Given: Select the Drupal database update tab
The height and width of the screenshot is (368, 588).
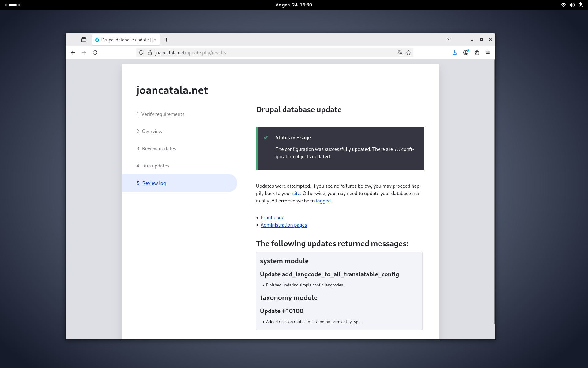Looking at the screenshot, I should [124, 40].
